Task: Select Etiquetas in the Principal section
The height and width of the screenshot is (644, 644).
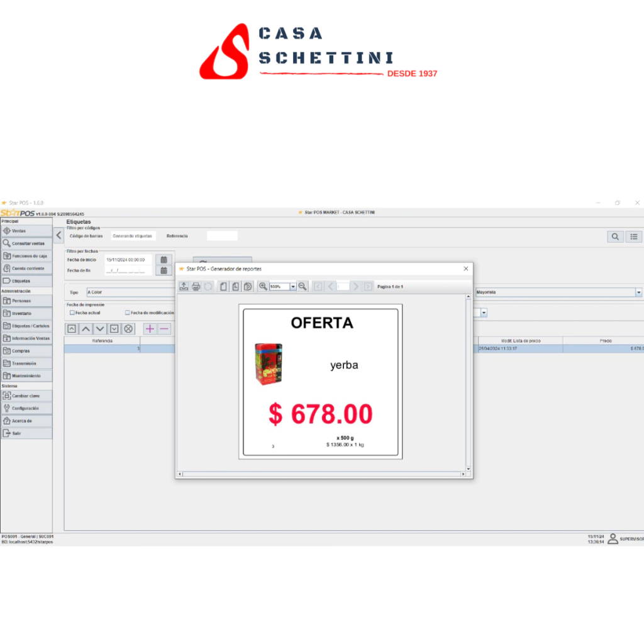Action: [x=26, y=281]
